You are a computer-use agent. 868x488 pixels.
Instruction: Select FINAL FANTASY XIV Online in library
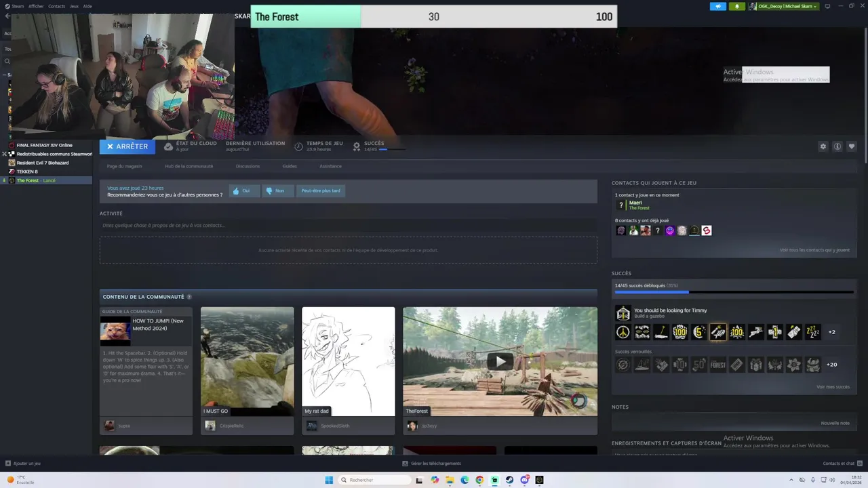tap(44, 145)
